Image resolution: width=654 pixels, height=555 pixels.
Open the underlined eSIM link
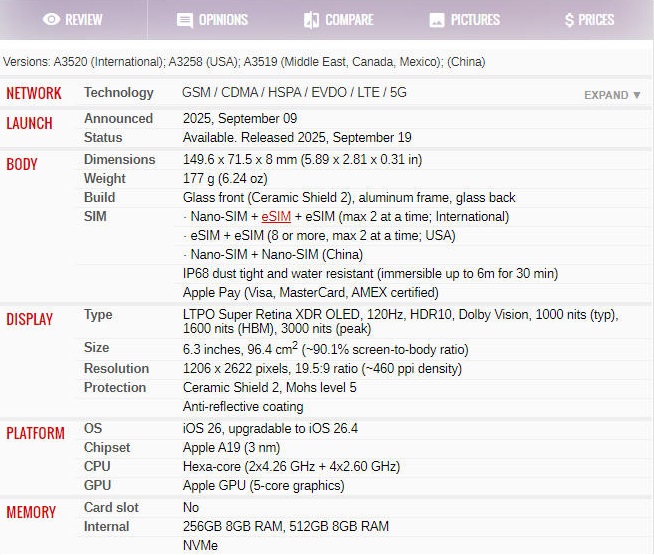276,217
